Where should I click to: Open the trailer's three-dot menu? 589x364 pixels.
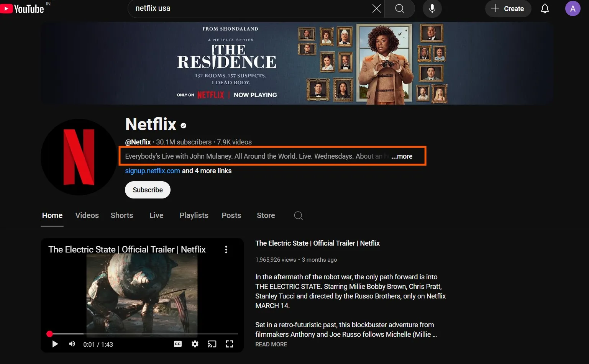click(x=226, y=250)
